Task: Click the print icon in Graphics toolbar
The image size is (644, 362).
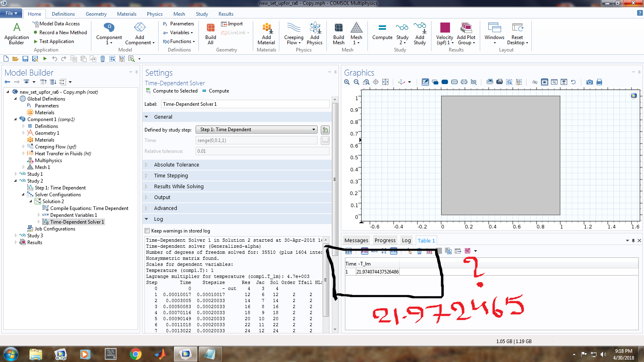Action: 599,82
